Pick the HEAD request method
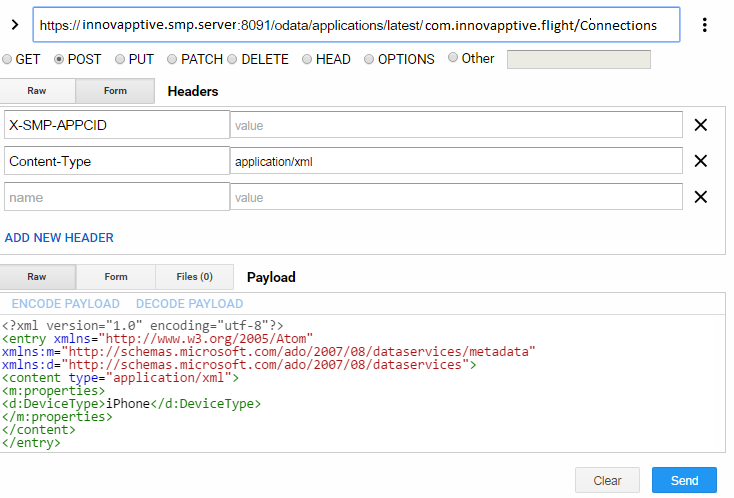The image size is (734, 498). click(307, 59)
